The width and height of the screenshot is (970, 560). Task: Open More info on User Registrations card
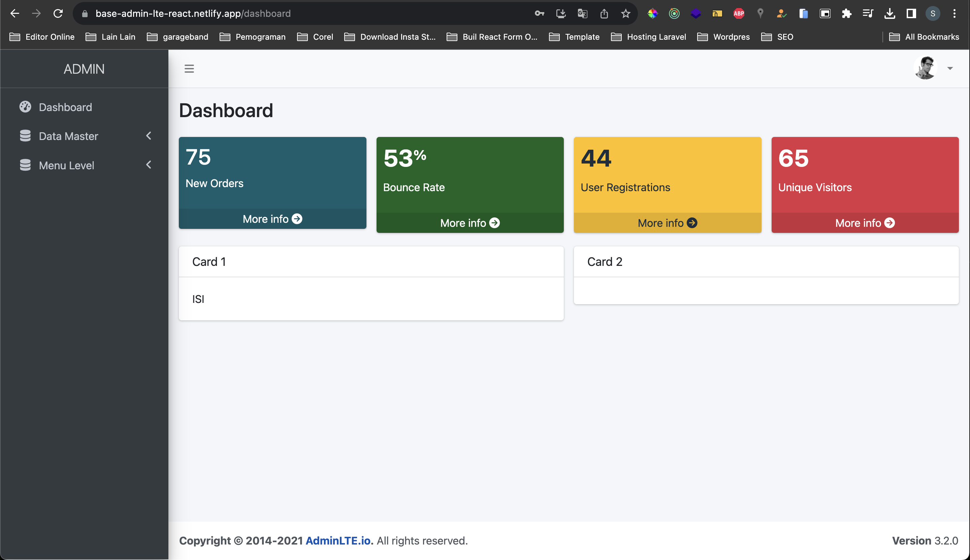tap(667, 223)
